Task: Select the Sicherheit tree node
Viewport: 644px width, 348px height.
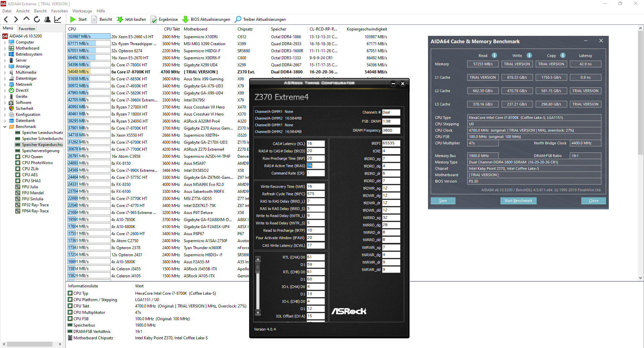Action: [x=24, y=109]
